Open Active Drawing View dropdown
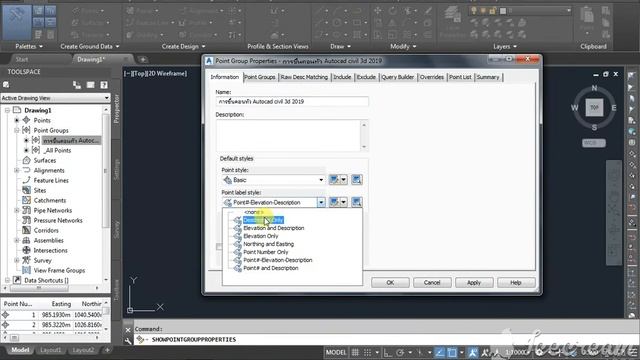 (x=55, y=98)
